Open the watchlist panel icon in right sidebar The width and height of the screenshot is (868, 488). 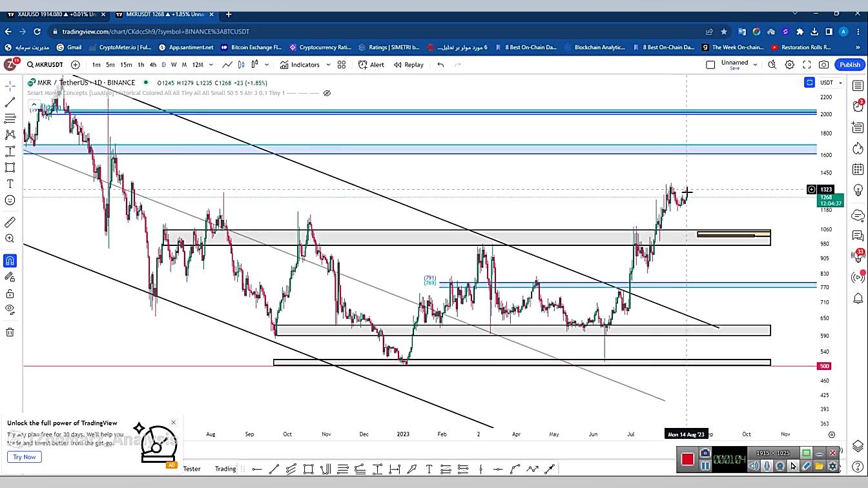(x=858, y=85)
